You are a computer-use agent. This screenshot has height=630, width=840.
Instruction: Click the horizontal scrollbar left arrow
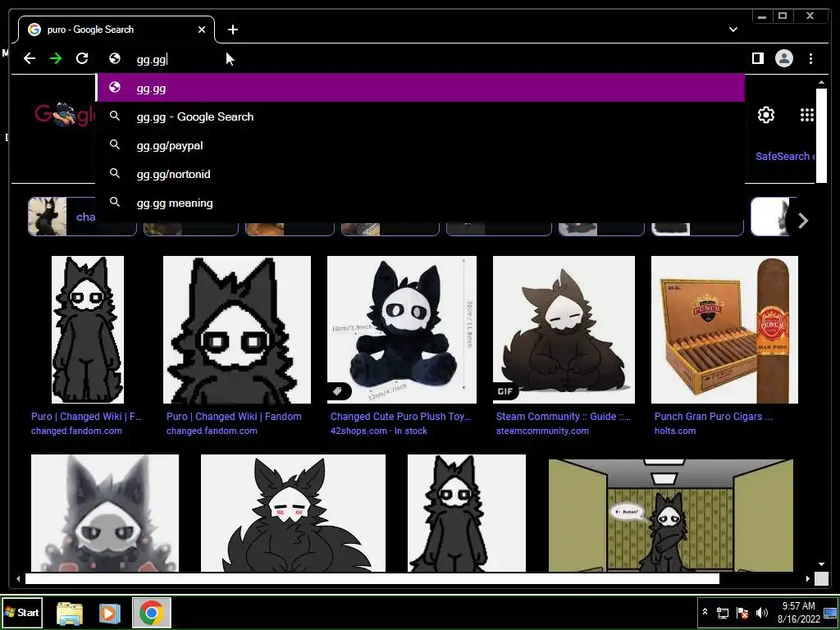[x=18, y=578]
